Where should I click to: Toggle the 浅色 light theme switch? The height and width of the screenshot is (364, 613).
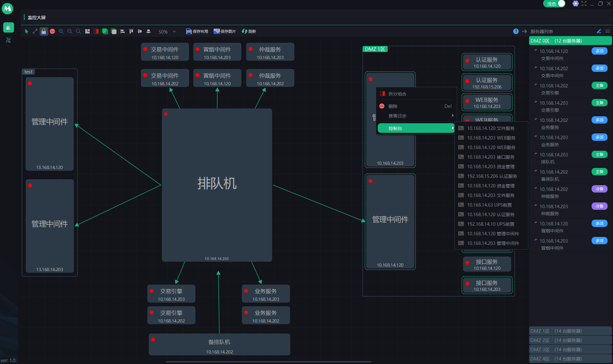[x=554, y=4]
